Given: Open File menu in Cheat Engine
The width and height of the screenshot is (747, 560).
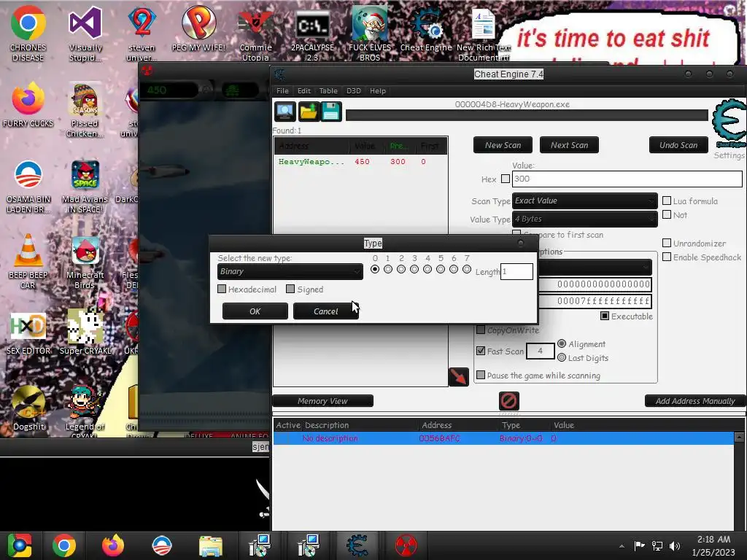Looking at the screenshot, I should tap(282, 90).
